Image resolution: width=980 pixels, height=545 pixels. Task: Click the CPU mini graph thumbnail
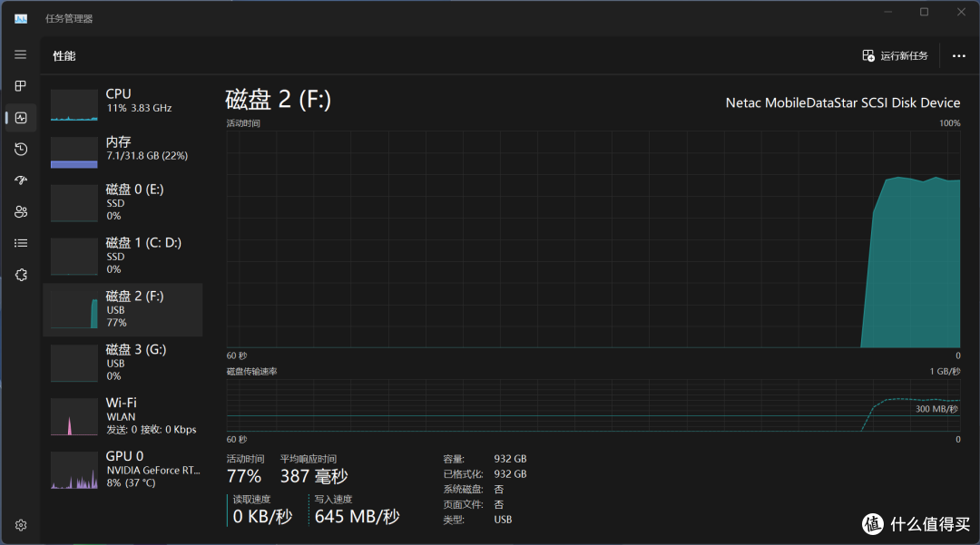pyautogui.click(x=73, y=105)
